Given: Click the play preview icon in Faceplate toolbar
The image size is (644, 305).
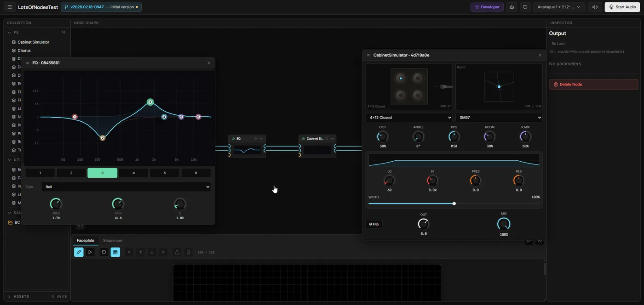Looking at the screenshot, I should tap(89, 252).
